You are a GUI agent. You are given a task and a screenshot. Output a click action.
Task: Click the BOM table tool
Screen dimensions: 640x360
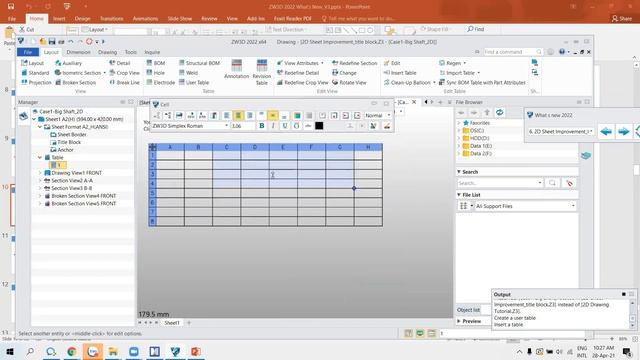coord(156,63)
